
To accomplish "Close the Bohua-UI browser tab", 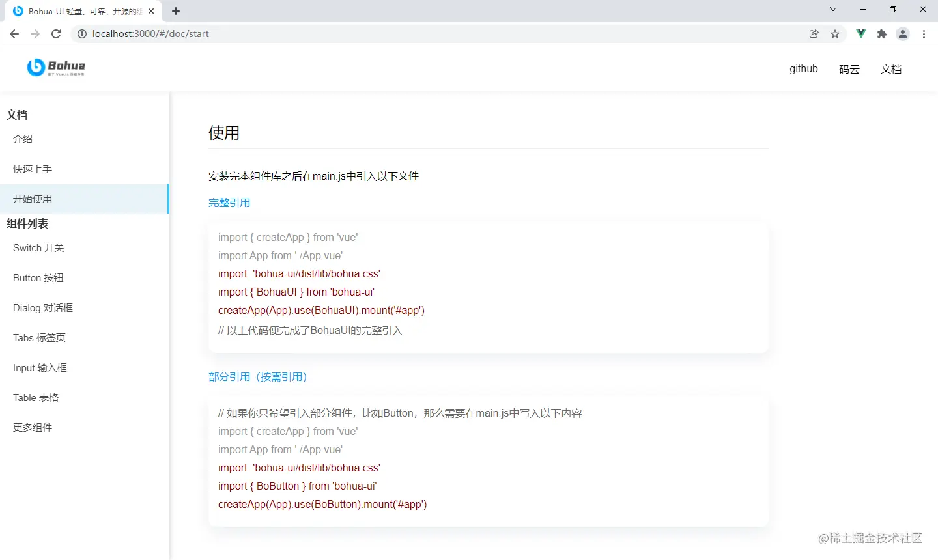I will pyautogui.click(x=151, y=11).
